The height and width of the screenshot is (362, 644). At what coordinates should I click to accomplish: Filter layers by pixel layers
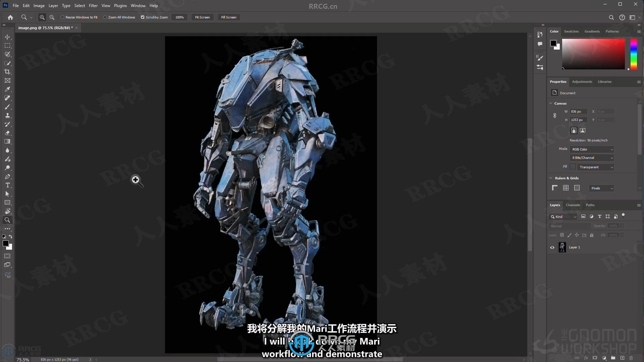click(583, 217)
